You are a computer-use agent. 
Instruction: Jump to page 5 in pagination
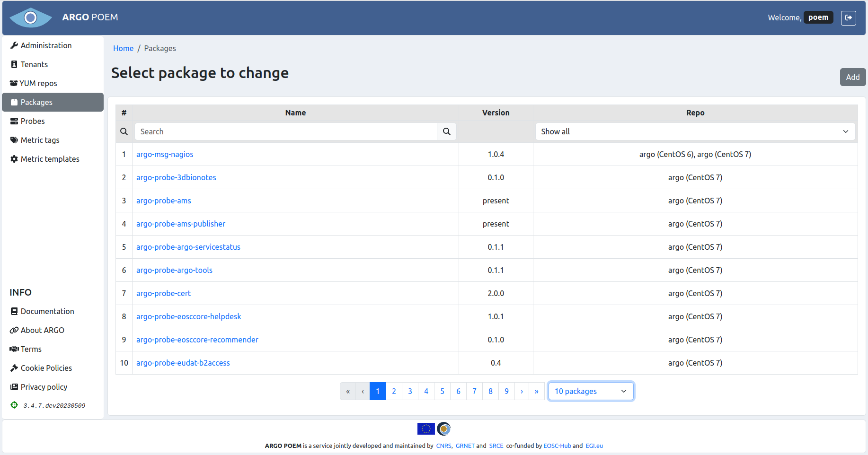[x=442, y=391]
